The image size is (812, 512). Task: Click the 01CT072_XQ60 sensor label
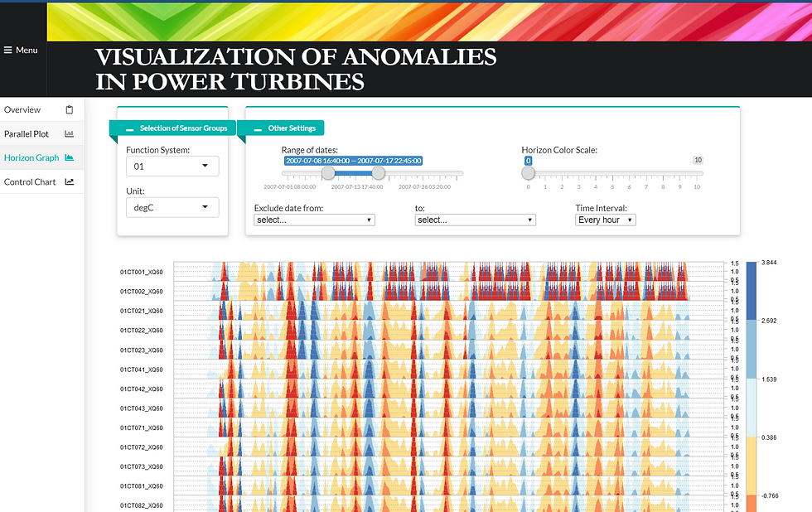pos(142,447)
